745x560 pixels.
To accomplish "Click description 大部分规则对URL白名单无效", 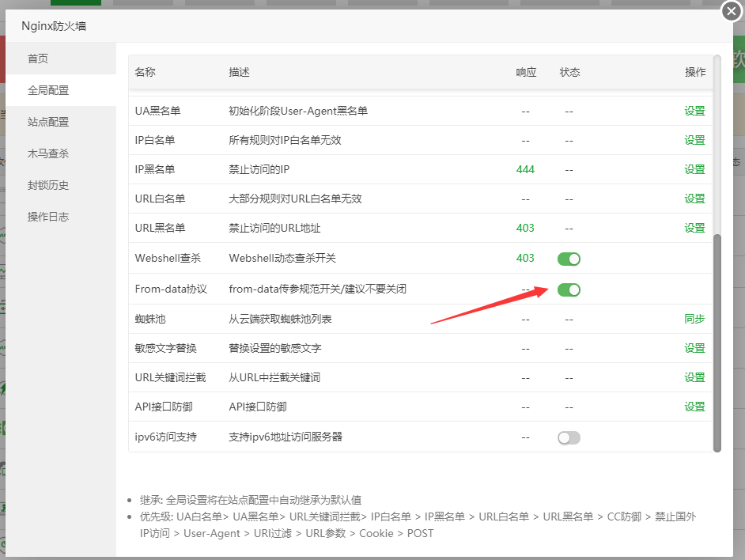I will tap(296, 199).
